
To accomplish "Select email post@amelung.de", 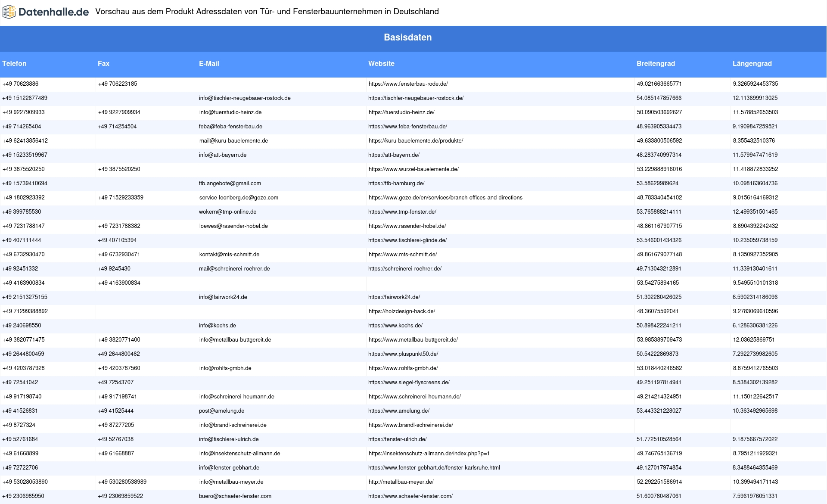I will [221, 411].
